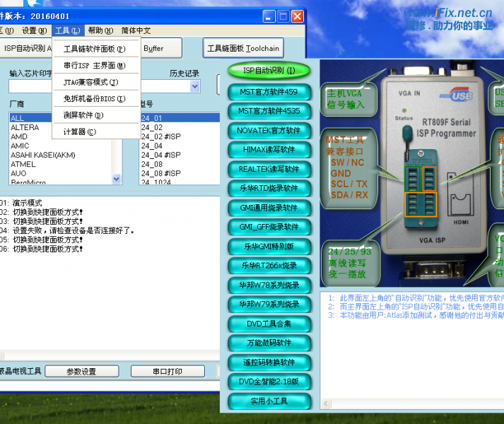Open 测屏软件 from the tools menu
This screenshot has height=424, width=504.
coord(96,115)
